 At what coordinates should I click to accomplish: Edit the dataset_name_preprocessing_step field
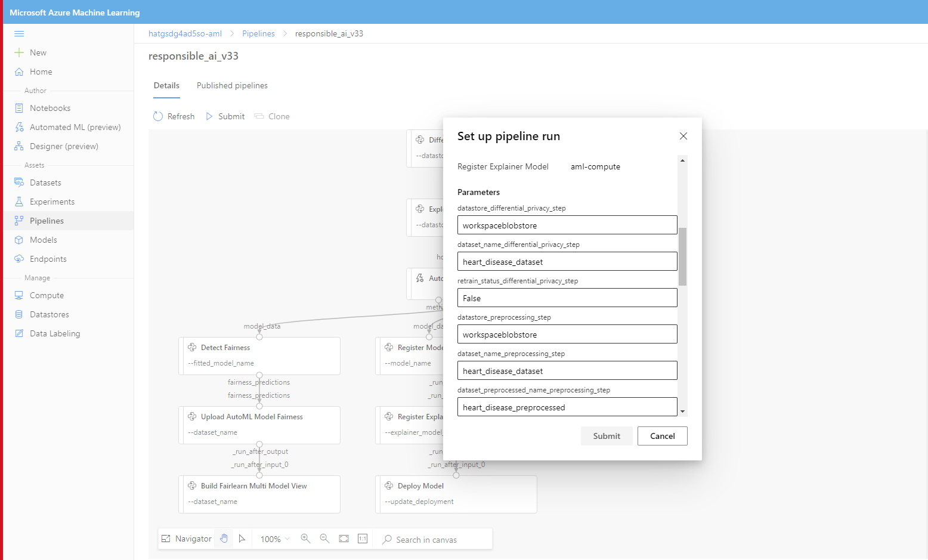[x=567, y=370]
